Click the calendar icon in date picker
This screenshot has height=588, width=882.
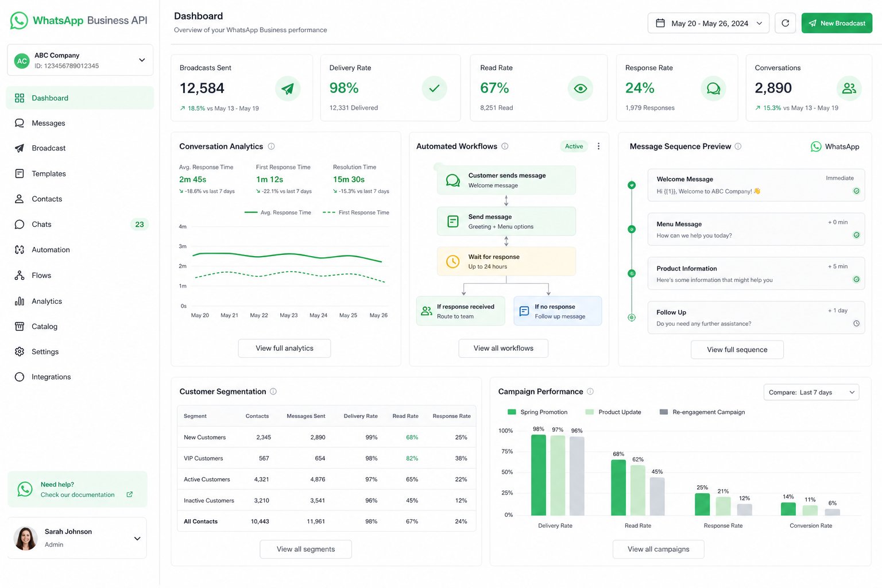click(660, 23)
